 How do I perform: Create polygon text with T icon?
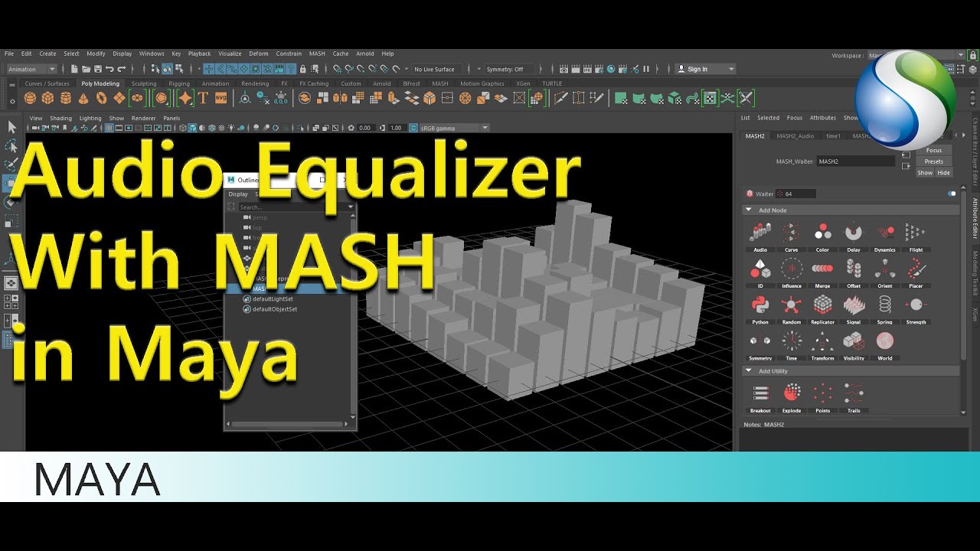pos(203,98)
